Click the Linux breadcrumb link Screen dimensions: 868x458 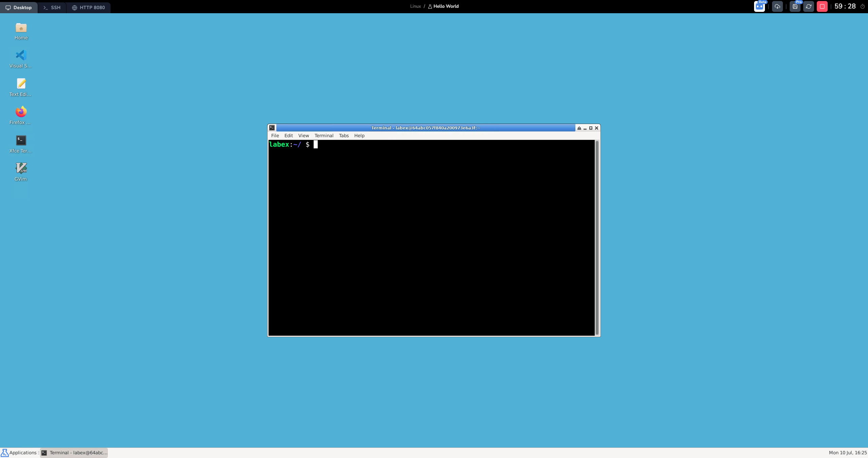pos(415,6)
